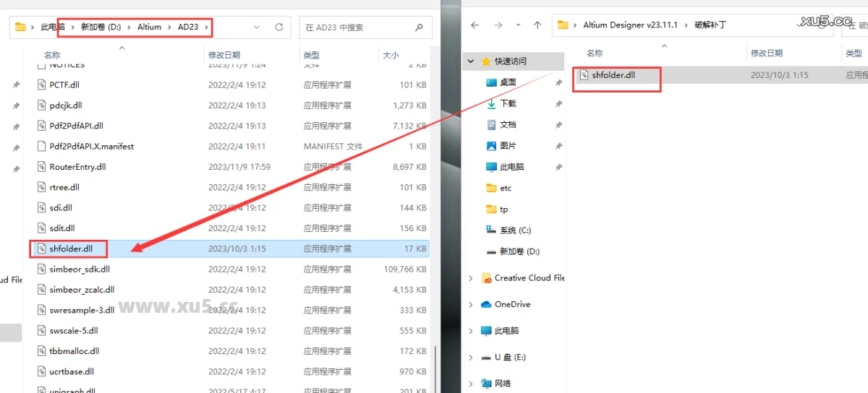Click the Altium breadcrumb in left address bar
Screen dimensions: 868x393
[150, 27]
